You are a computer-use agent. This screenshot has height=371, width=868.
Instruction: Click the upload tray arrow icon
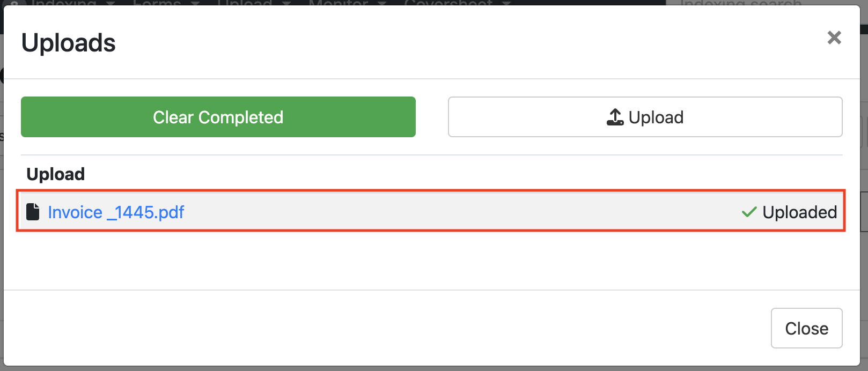[x=615, y=117]
